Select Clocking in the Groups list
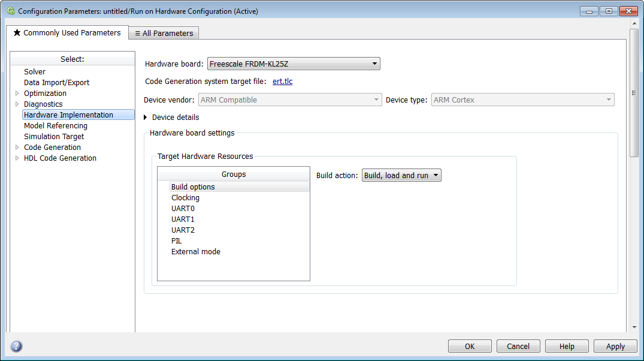Screen dimensions: 644x361 point(185,198)
